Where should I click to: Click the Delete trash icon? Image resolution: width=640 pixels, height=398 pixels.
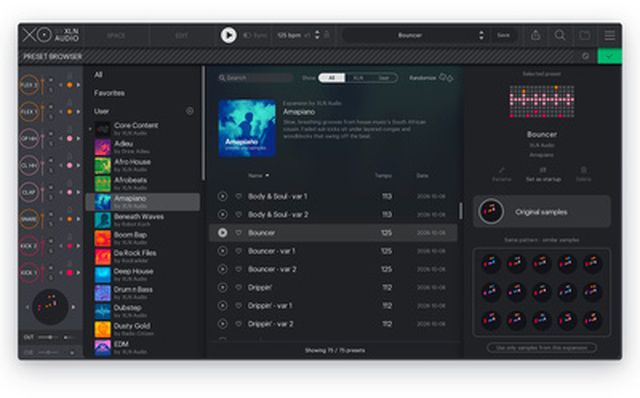[x=584, y=170]
